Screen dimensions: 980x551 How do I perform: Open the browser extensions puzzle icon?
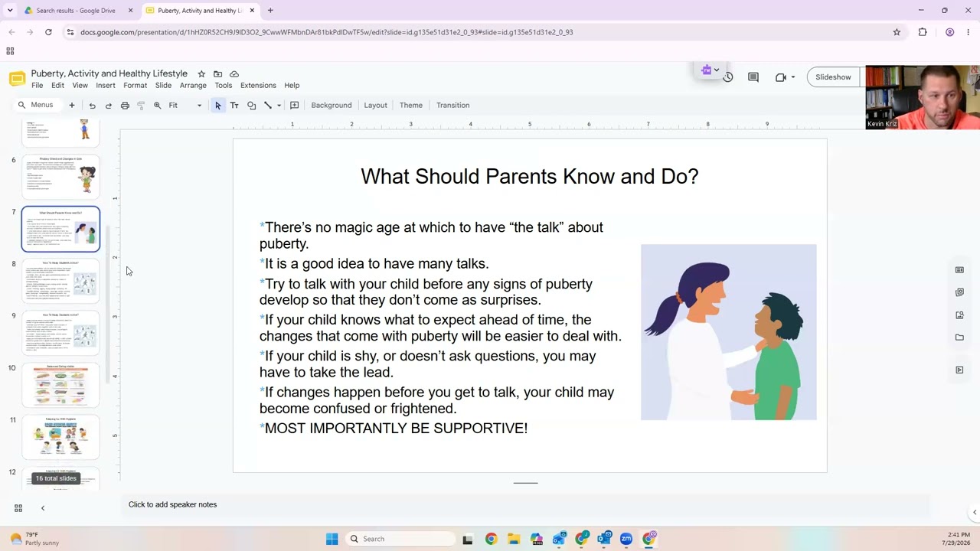point(923,32)
